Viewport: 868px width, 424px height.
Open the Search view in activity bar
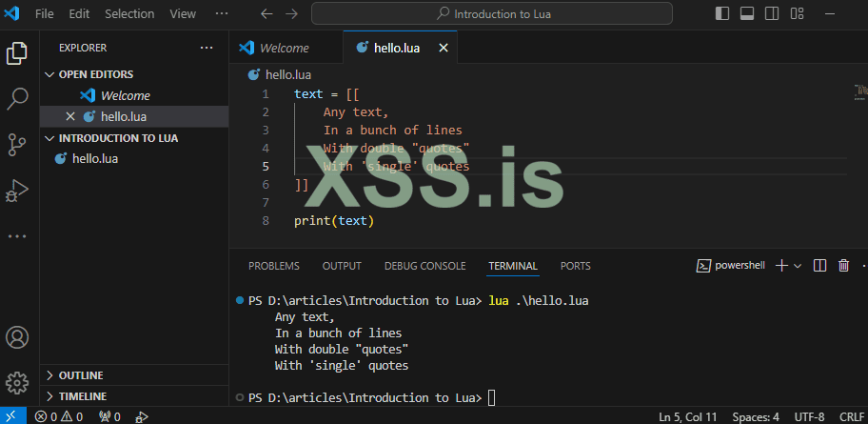17,98
